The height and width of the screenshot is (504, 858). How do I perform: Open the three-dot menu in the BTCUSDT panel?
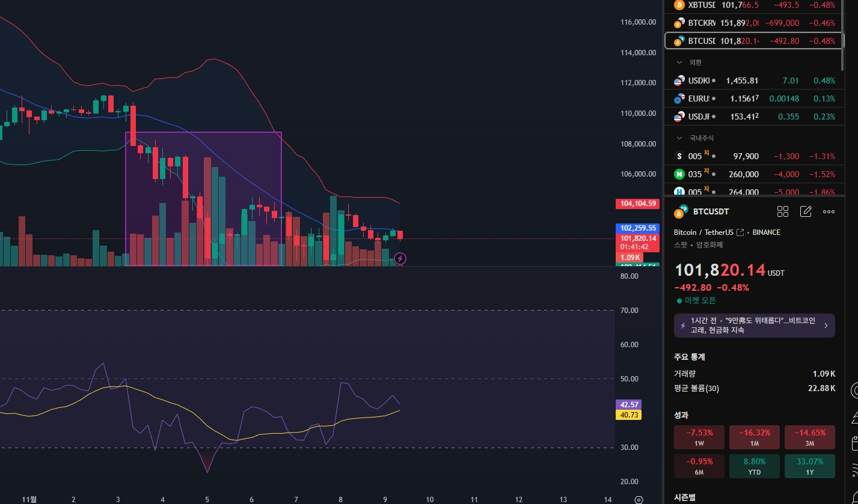[829, 211]
